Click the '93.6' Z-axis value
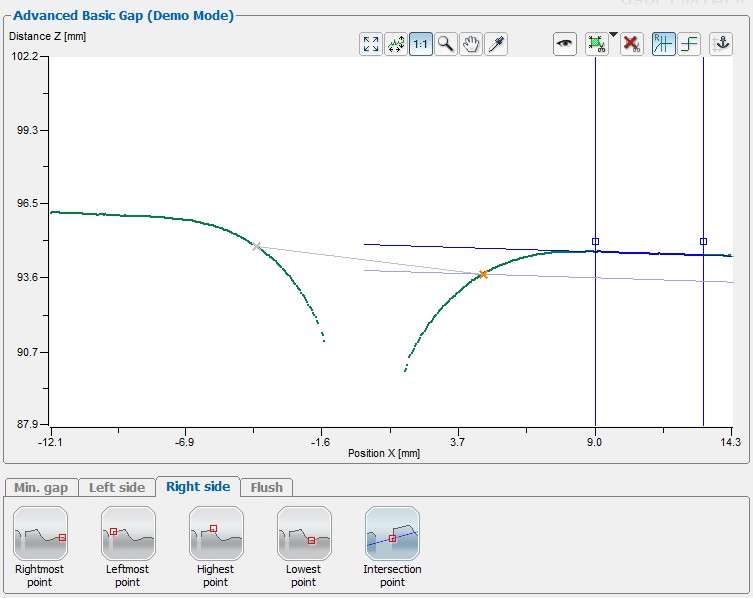Screen dimensions: 753x598 click(26, 278)
